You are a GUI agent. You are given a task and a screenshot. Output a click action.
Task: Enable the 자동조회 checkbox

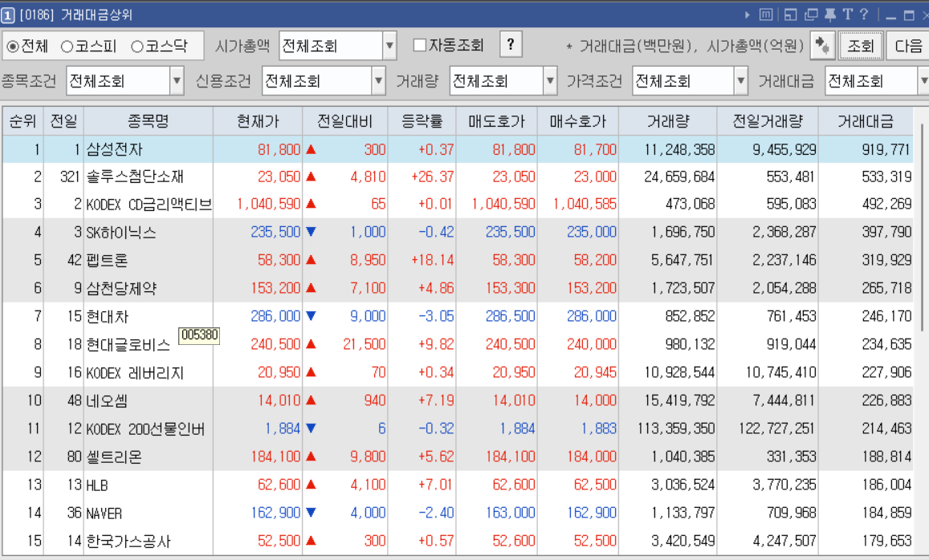coord(419,45)
